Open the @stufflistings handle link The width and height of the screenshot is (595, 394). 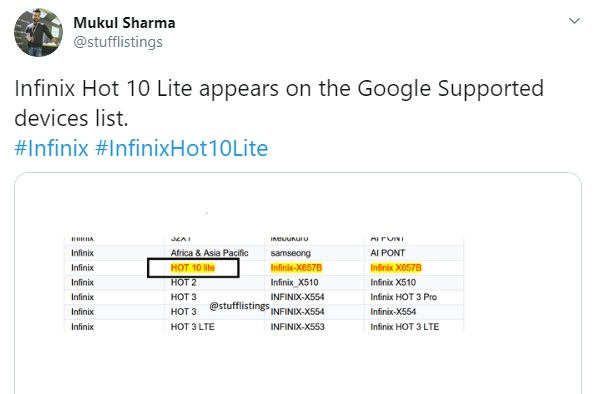(x=118, y=42)
